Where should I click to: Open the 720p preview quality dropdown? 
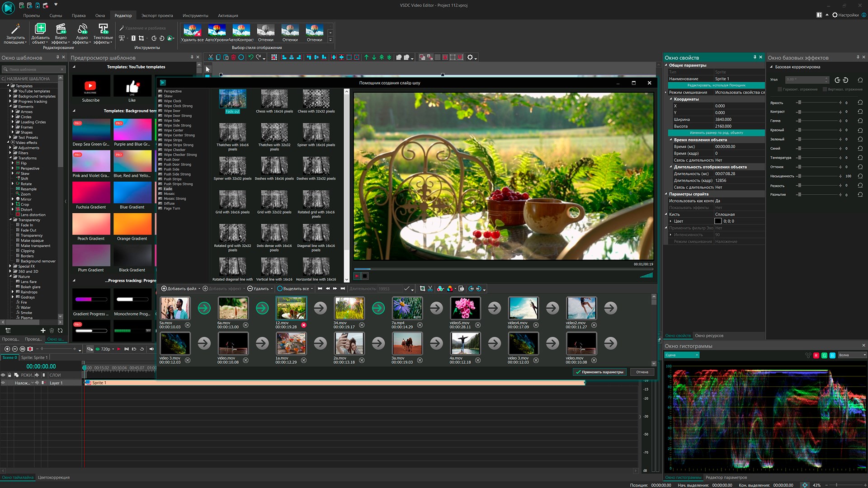pyautogui.click(x=113, y=349)
